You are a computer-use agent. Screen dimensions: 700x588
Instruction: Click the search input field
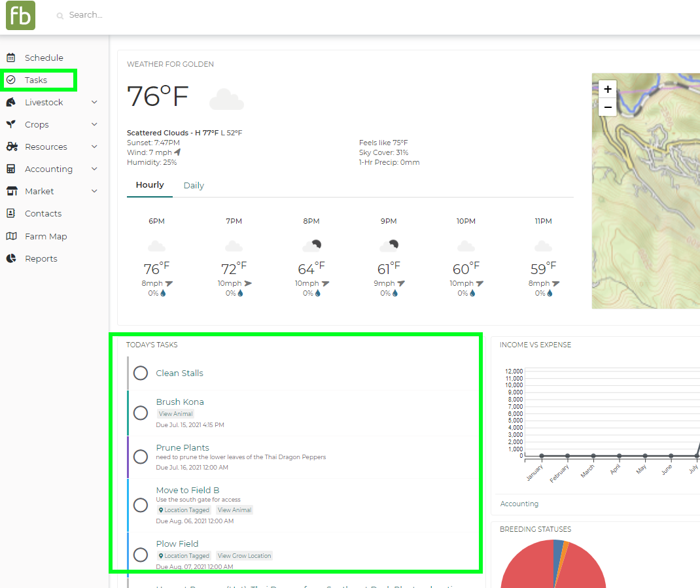point(86,15)
